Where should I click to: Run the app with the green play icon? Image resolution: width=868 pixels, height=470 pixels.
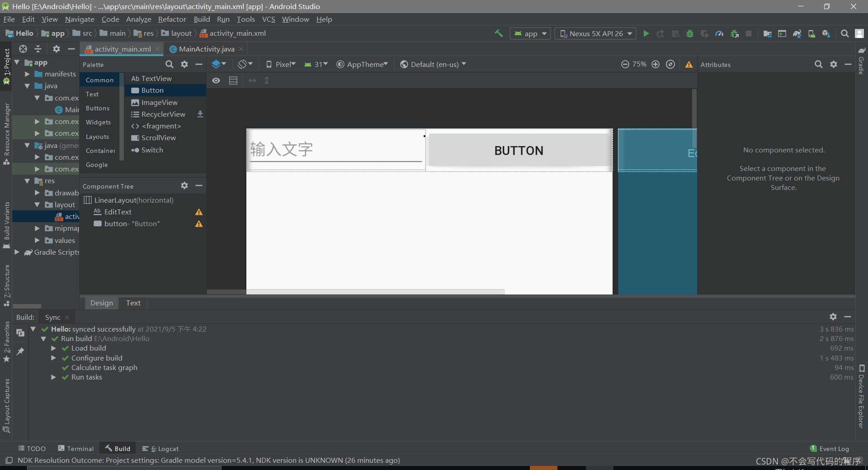646,33
